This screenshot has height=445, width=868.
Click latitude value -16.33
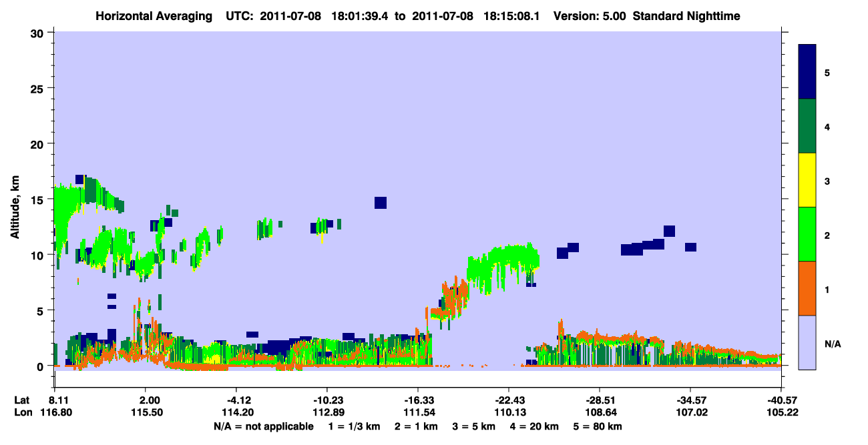(418, 400)
